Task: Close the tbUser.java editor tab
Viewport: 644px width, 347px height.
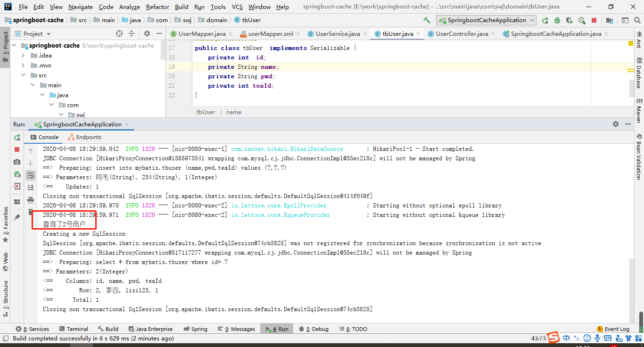Action: [x=419, y=33]
